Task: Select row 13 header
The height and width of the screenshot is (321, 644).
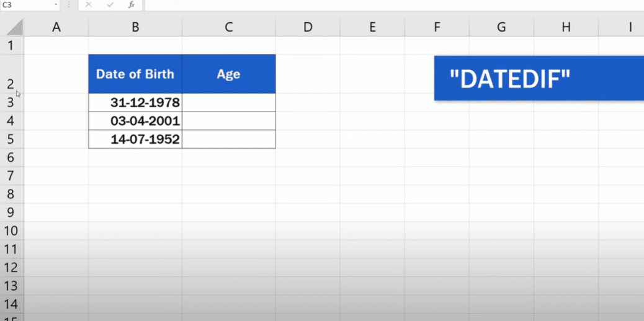Action: (12, 286)
